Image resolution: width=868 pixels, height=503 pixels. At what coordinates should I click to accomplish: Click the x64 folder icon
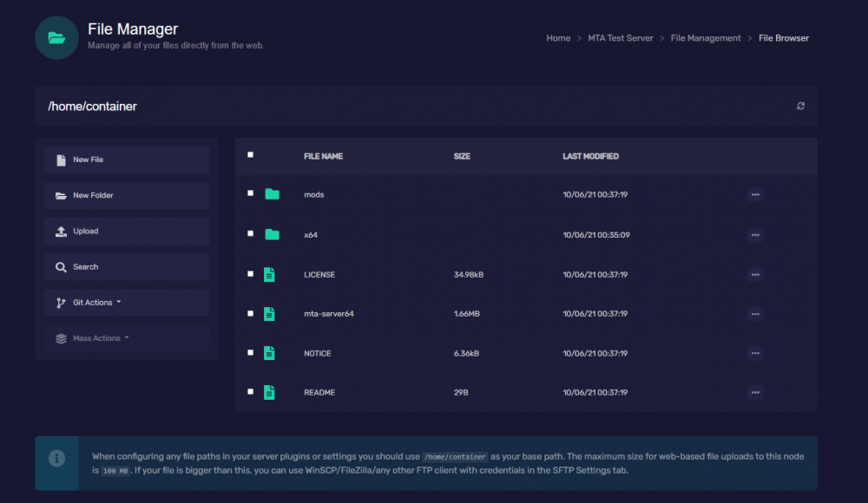tap(272, 234)
